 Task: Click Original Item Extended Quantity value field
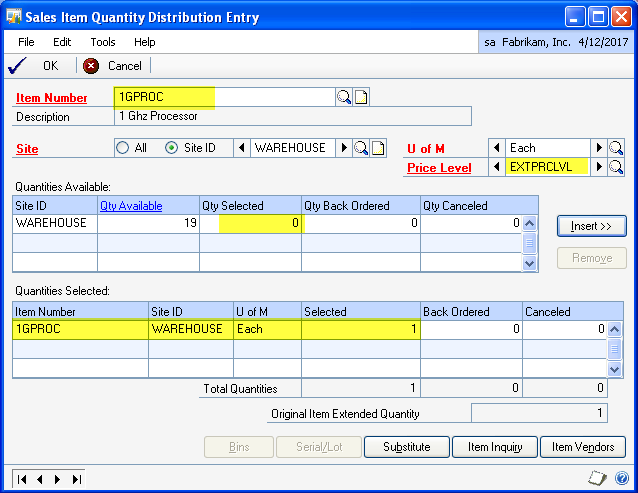pyautogui.click(x=539, y=413)
